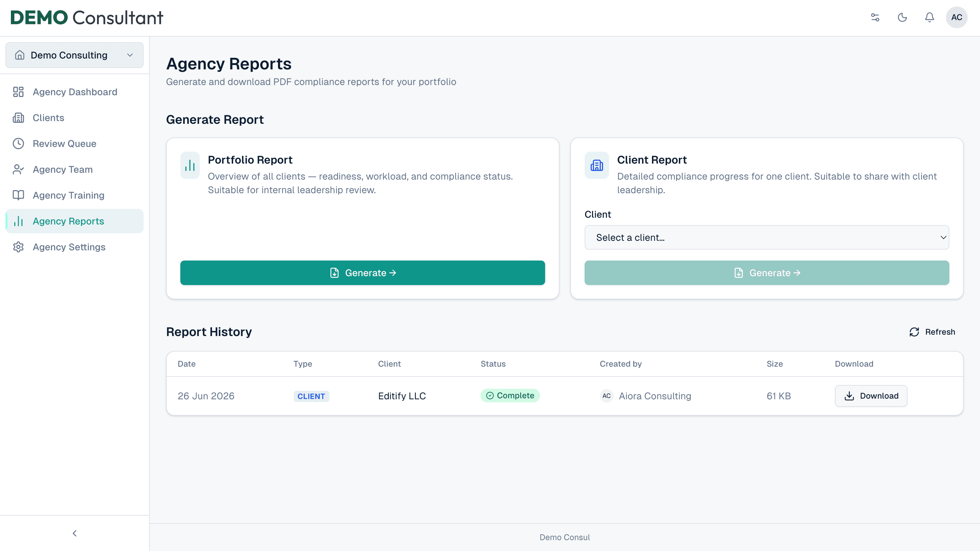Click the Agency Team person icon
Viewport: 980px width, 551px height.
(x=18, y=170)
